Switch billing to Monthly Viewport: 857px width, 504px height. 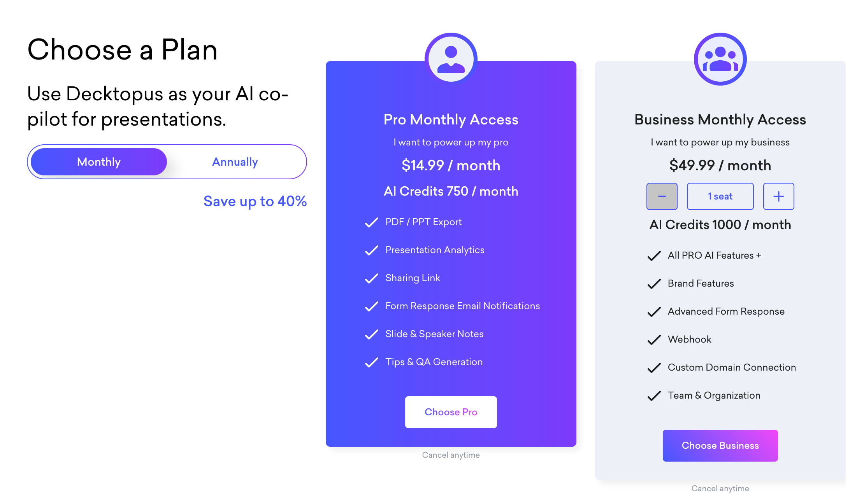click(x=99, y=162)
